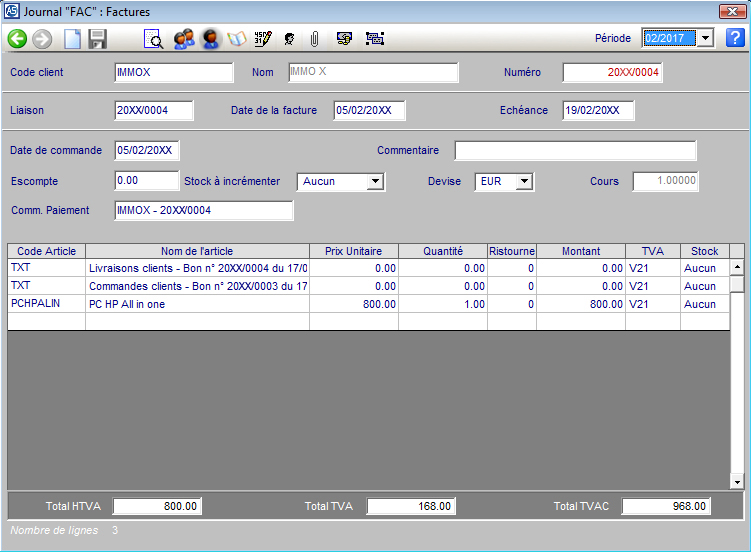The width and height of the screenshot is (751, 552).
Task: Select the PCHPALIN article row cell
Action: click(x=46, y=304)
